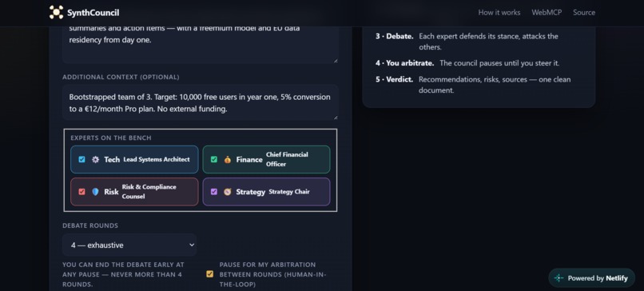644x291 pixels.
Task: Select the Tech Lead Systems Architect card
Action: click(134, 159)
